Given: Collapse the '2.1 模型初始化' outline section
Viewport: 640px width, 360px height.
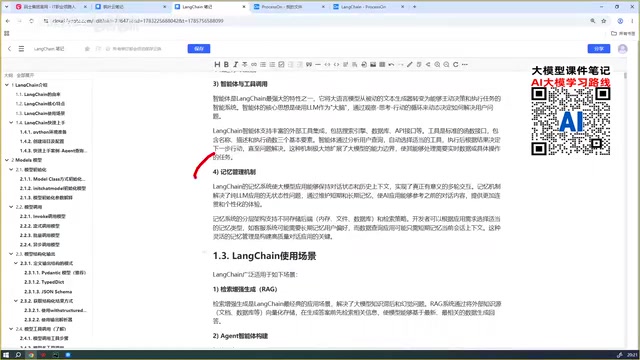Looking at the screenshot, I should click(x=11, y=169).
